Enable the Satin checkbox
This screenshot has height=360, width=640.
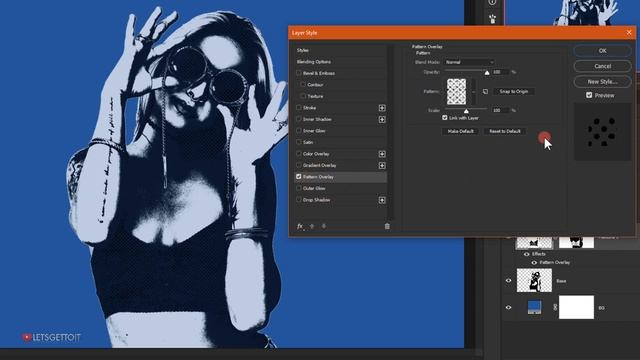[299, 142]
